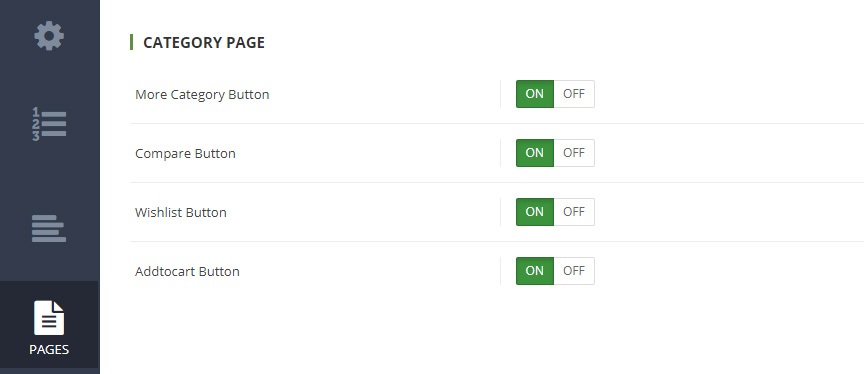
Task: Select the left-aligned text lines sidebar icon
Action: [x=49, y=229]
